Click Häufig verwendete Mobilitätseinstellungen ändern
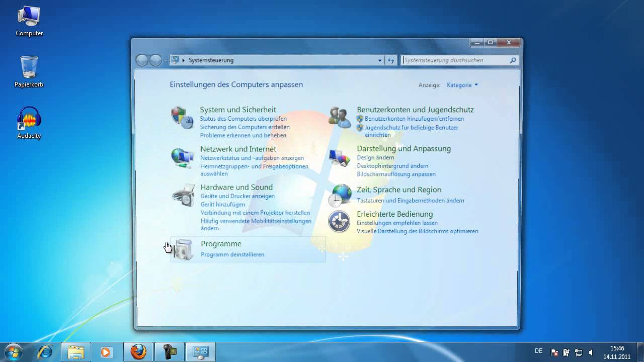644x362 pixels. 256,225
